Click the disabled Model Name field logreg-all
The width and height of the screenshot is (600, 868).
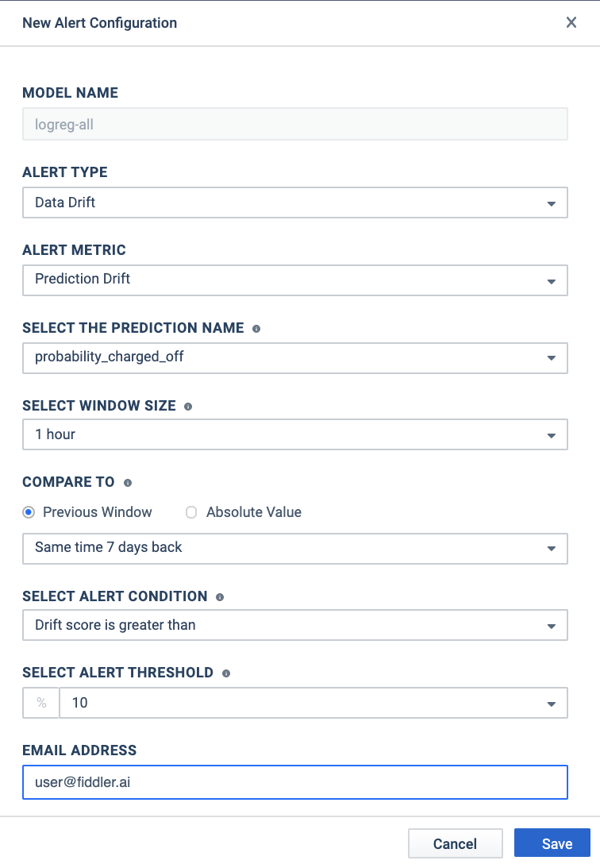294,124
